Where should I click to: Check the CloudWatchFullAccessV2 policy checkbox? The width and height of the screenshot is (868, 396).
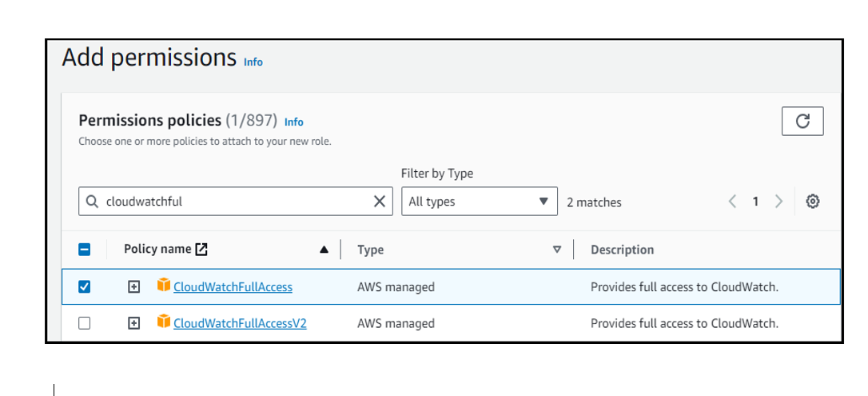click(x=85, y=323)
